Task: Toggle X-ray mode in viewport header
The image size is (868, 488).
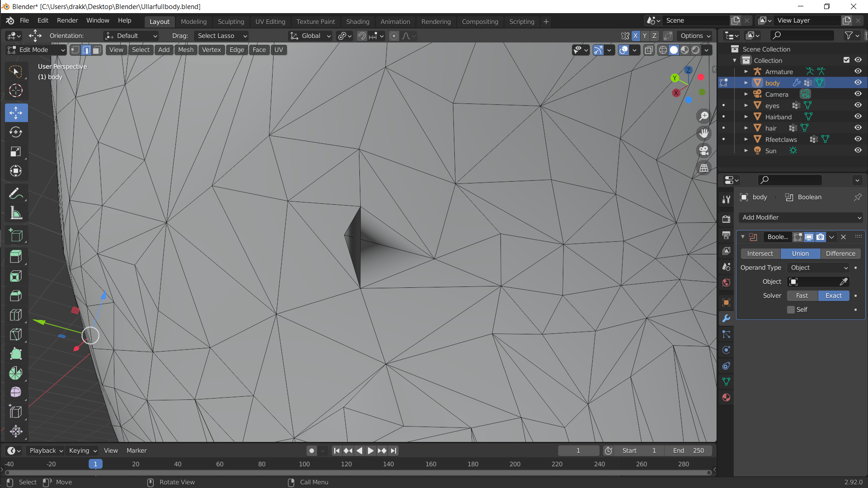Action: pyautogui.click(x=649, y=50)
